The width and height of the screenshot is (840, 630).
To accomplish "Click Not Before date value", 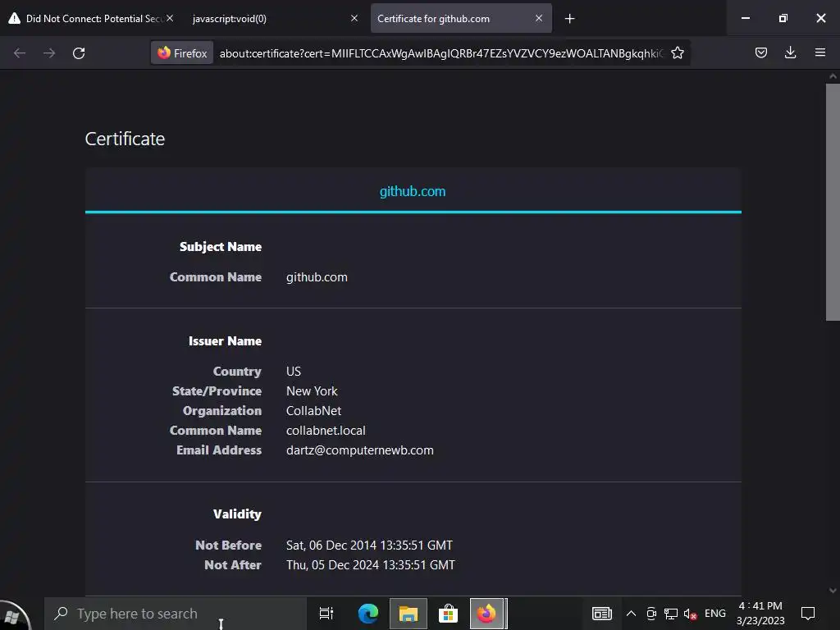I will pyautogui.click(x=369, y=545).
